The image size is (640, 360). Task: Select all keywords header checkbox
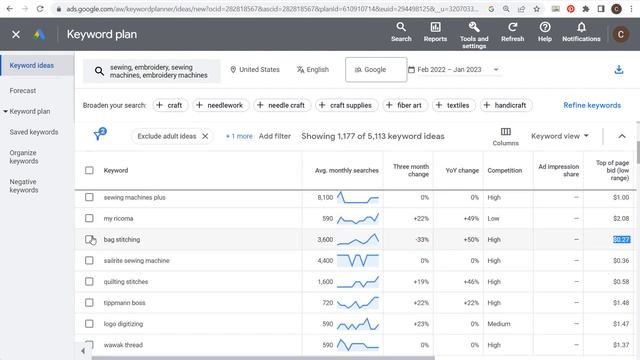(89, 170)
